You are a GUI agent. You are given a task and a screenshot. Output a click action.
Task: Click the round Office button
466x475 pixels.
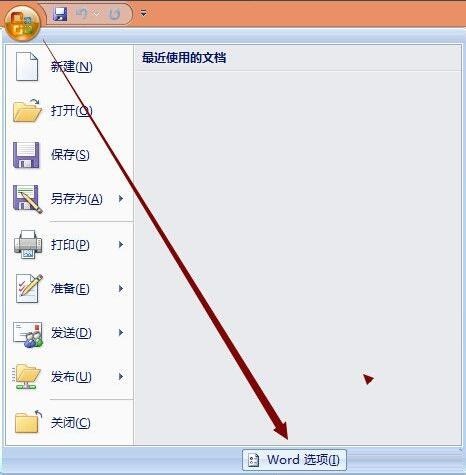(x=22, y=24)
